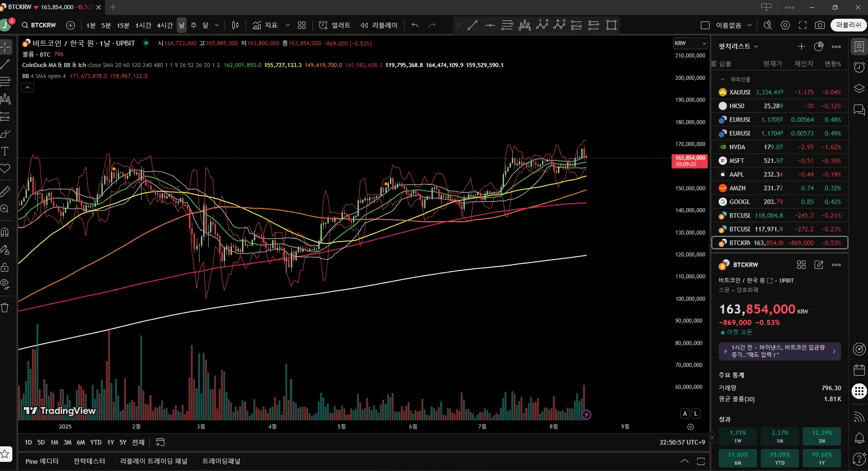Open the Binance Bitcoin news headline
Screen dimensions: 868x471
[779, 351]
